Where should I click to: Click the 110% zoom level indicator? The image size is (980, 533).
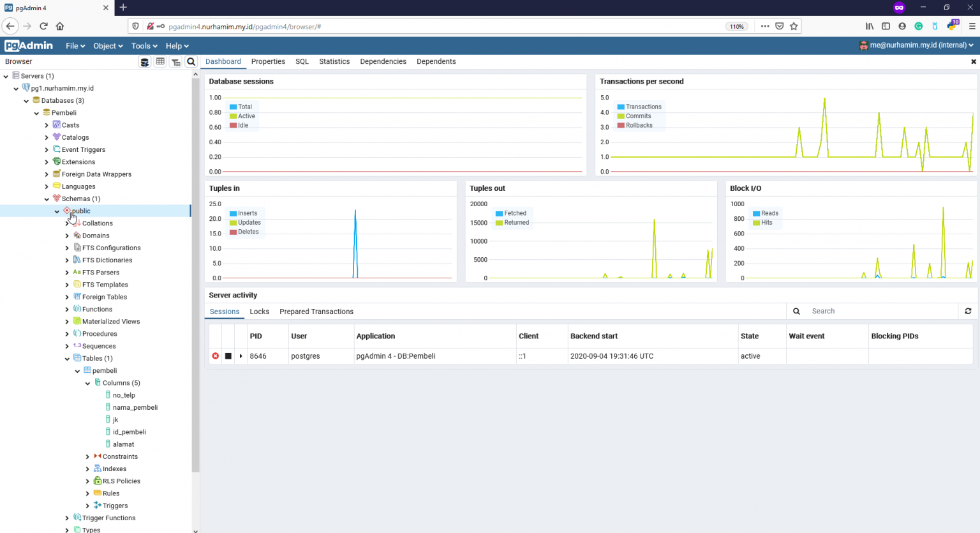pos(736,26)
